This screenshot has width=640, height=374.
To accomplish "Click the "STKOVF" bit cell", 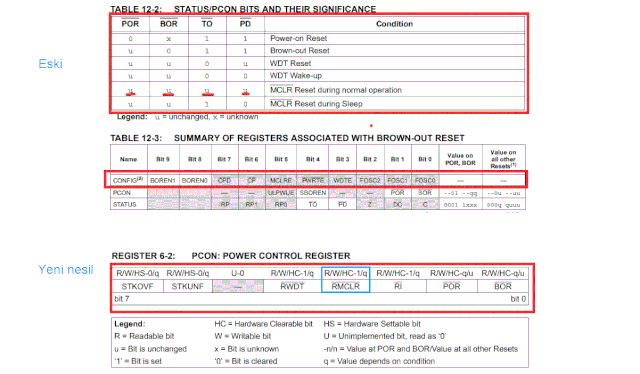I will (137, 287).
